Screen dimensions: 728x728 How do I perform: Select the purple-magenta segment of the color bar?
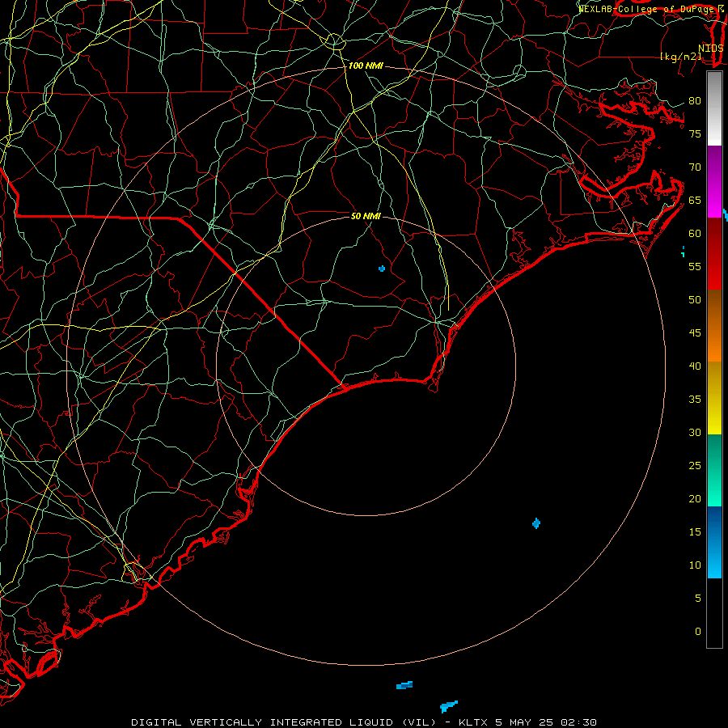(714, 181)
